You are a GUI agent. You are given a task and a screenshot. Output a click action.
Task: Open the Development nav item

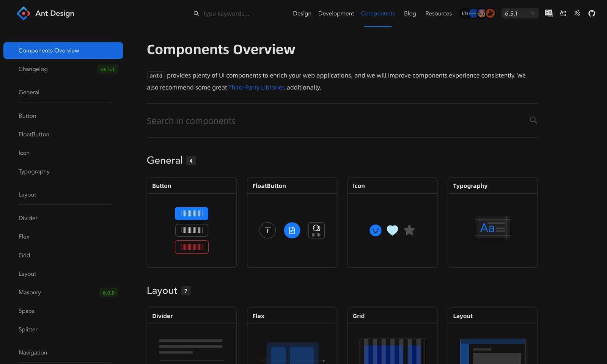(336, 13)
